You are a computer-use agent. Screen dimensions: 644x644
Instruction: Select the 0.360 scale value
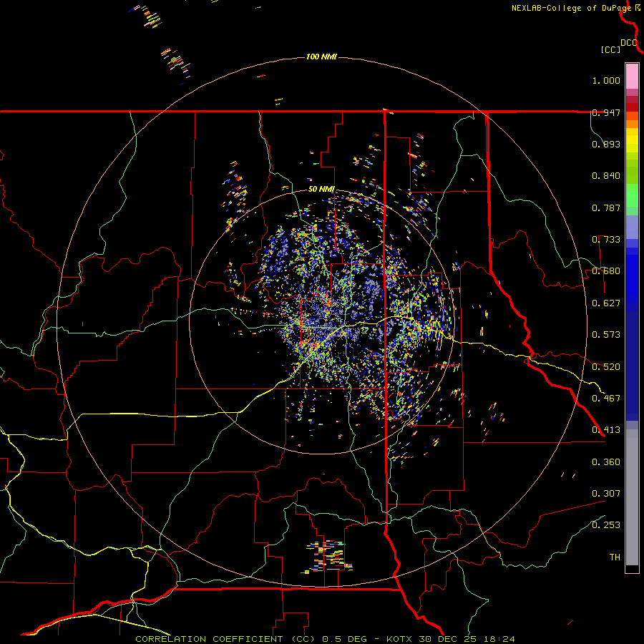coord(606,462)
